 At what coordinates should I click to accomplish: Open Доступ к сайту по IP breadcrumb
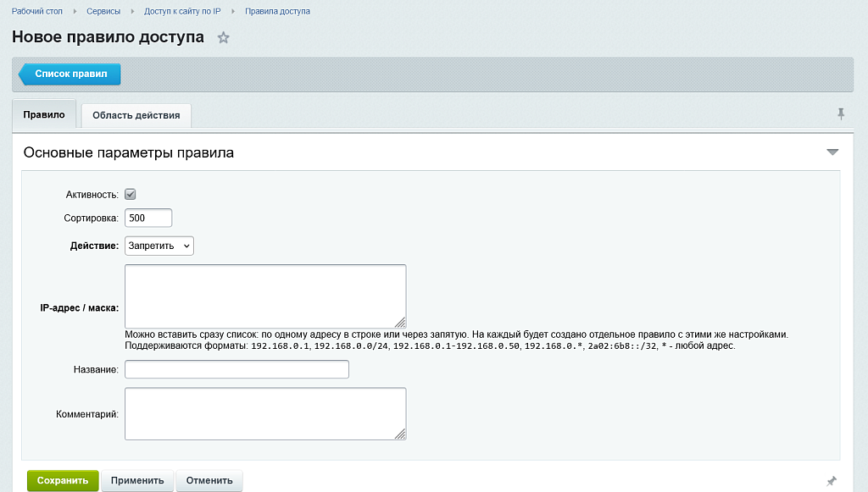[182, 11]
